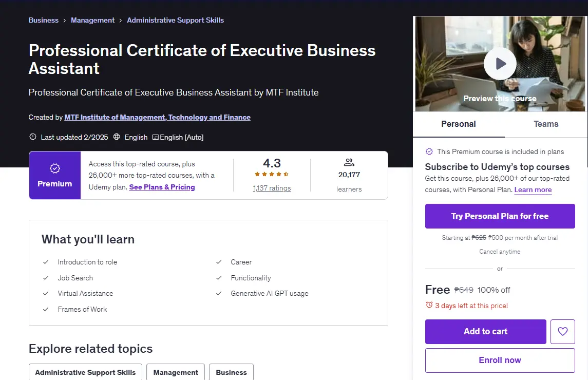Click the breadcrumb chevron after Business
The image size is (588, 380).
click(x=65, y=21)
